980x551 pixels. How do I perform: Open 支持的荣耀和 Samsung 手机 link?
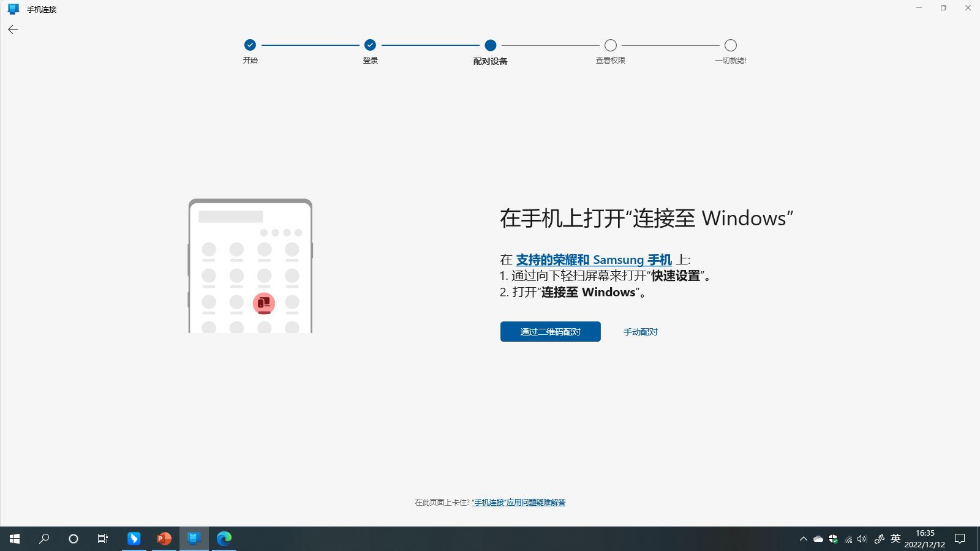pos(594,260)
